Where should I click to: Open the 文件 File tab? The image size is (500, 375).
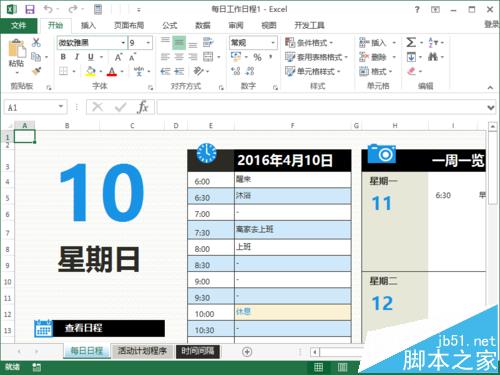pyautogui.click(x=19, y=25)
